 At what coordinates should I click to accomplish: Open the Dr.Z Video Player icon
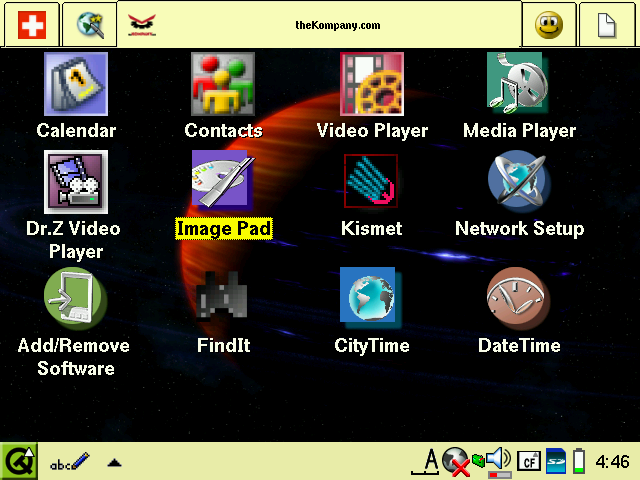[x=76, y=182]
